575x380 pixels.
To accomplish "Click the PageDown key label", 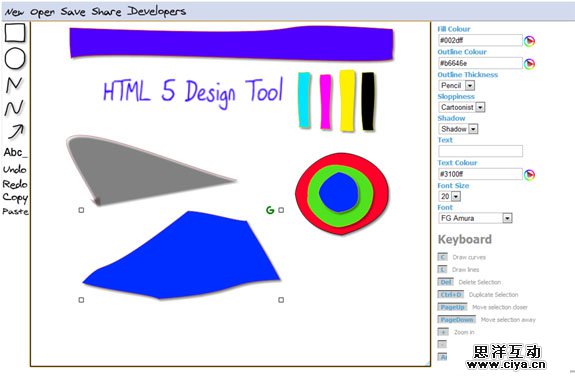I will click(x=457, y=320).
